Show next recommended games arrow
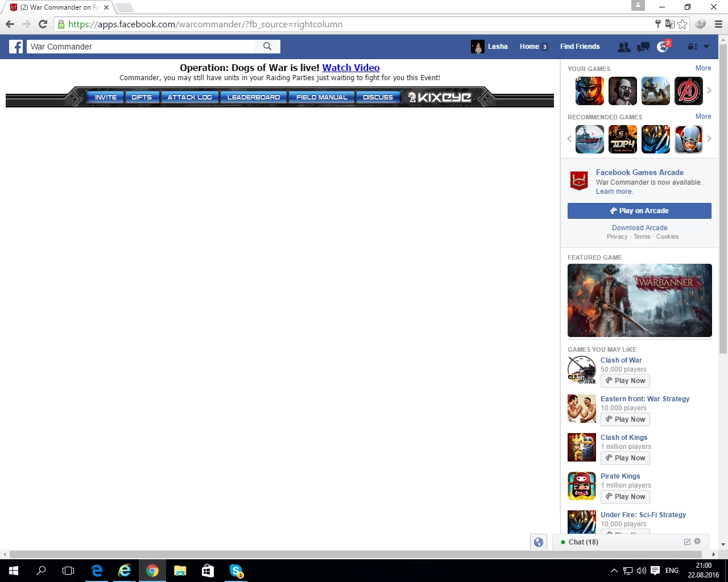 (709, 139)
